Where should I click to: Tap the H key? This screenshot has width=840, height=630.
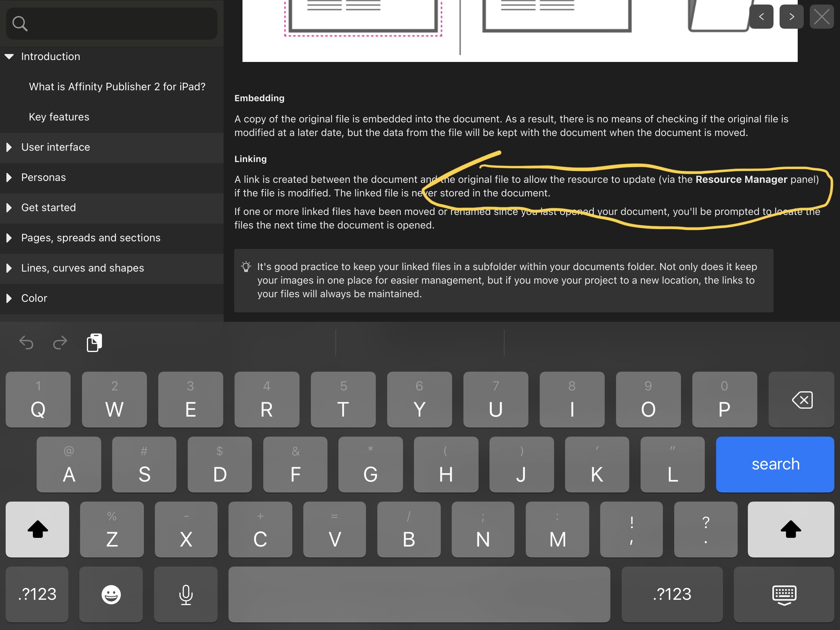pos(446,465)
